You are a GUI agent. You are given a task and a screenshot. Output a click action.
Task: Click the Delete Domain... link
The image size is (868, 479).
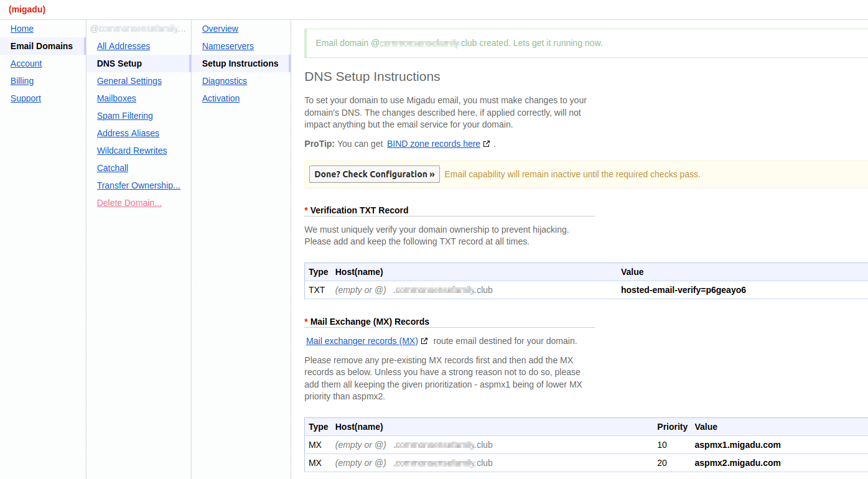129,203
